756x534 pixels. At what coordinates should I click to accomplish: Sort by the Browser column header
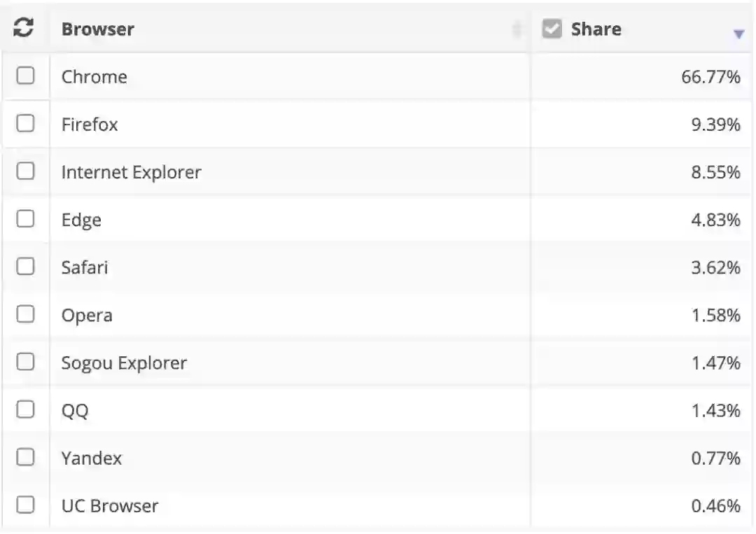pyautogui.click(x=98, y=29)
